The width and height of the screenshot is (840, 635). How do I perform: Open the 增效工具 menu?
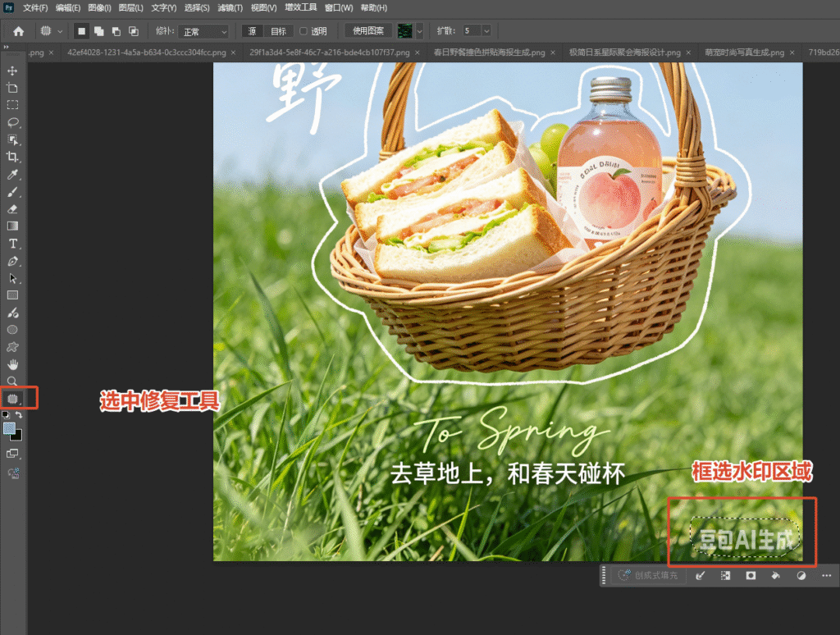pyautogui.click(x=300, y=8)
